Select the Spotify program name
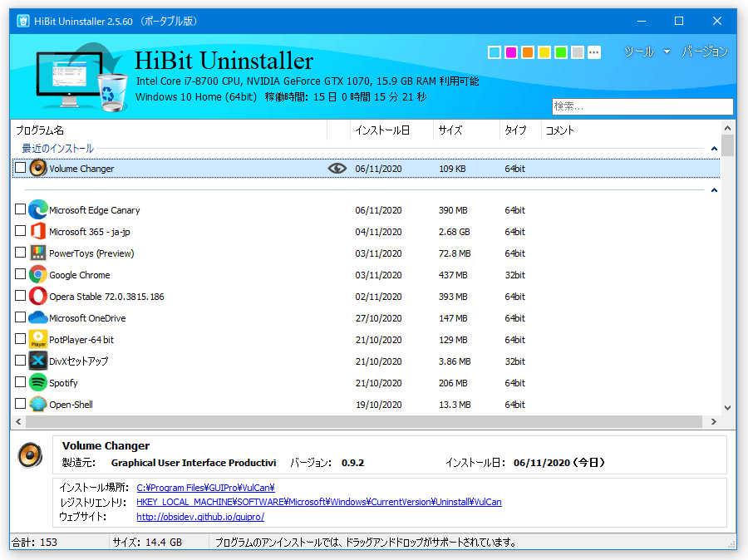 [x=63, y=383]
